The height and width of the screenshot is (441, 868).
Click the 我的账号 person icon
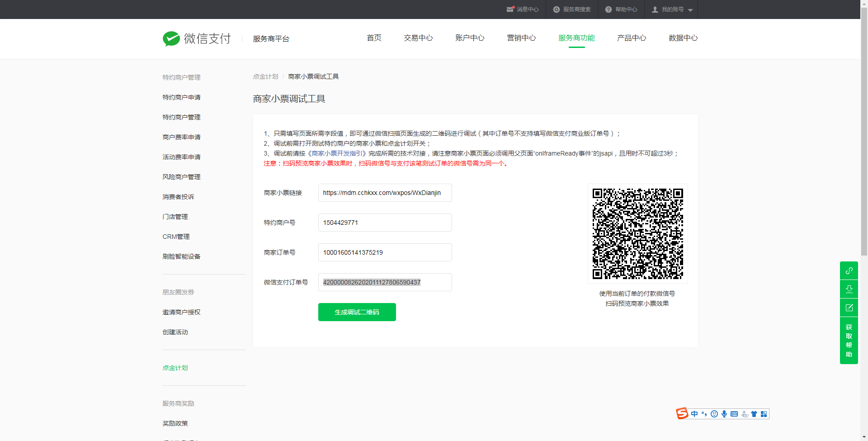pos(655,9)
